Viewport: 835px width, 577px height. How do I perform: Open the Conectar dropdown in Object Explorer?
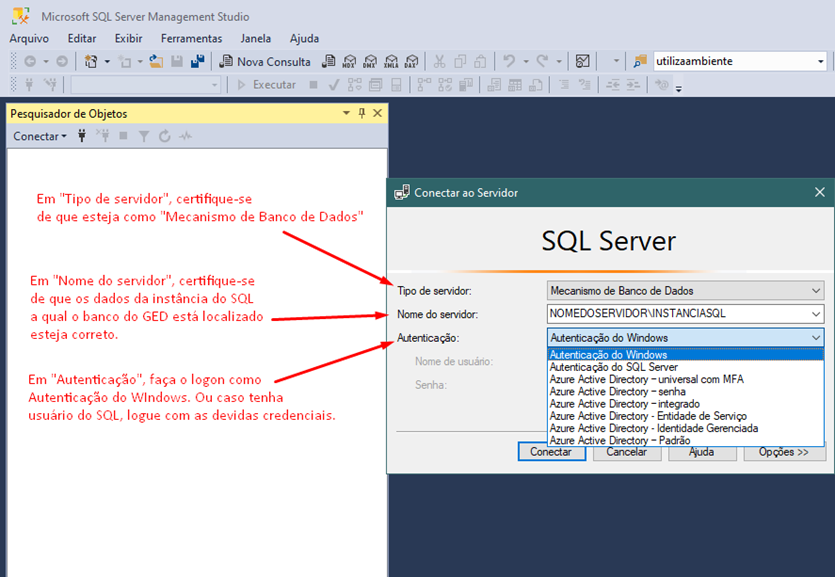[x=40, y=136]
